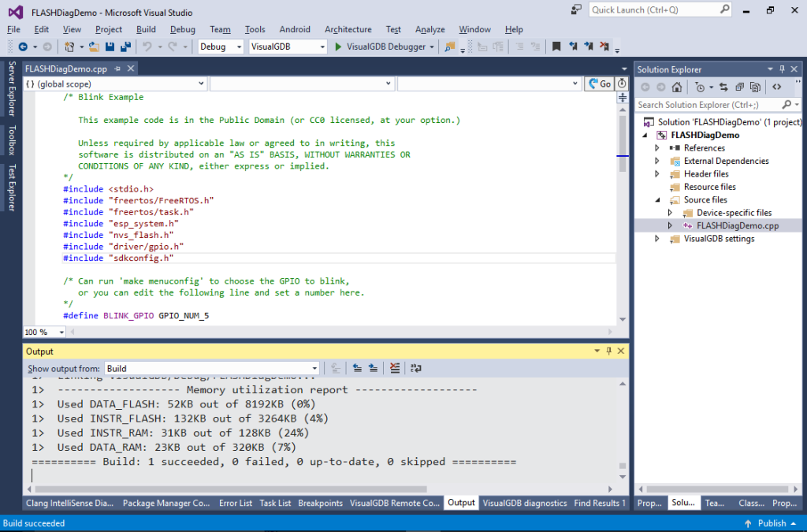Click the Home icon in Solution Explorer
This screenshot has height=532, width=807.
tap(678, 87)
